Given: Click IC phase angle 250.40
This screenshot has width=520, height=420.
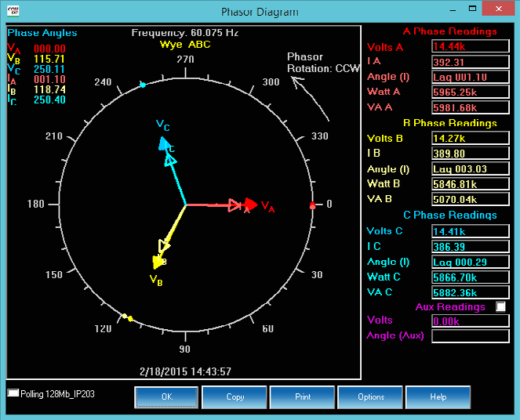Looking at the screenshot, I should coord(49,100).
